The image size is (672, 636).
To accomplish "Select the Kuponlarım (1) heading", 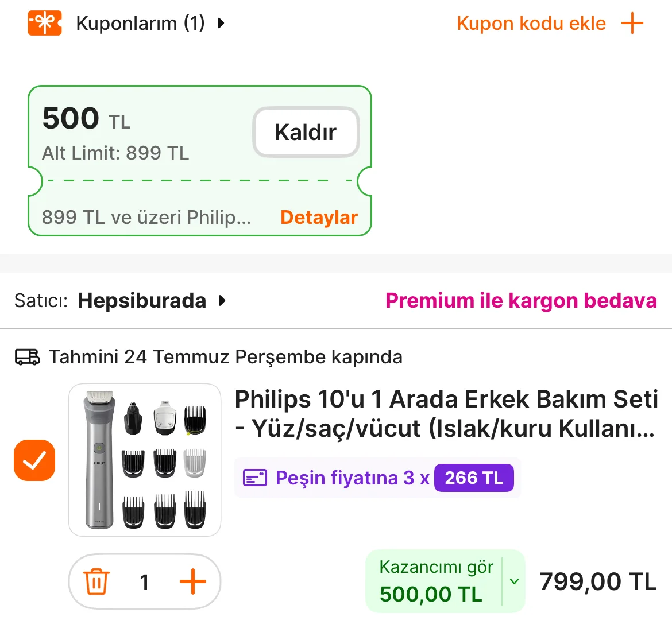I will tap(140, 24).
